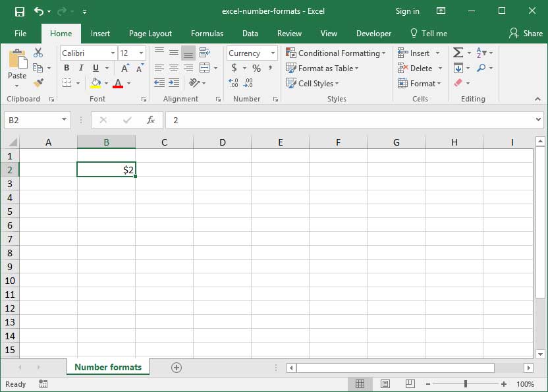
Task: Decrease decimal places
Action: [247, 82]
